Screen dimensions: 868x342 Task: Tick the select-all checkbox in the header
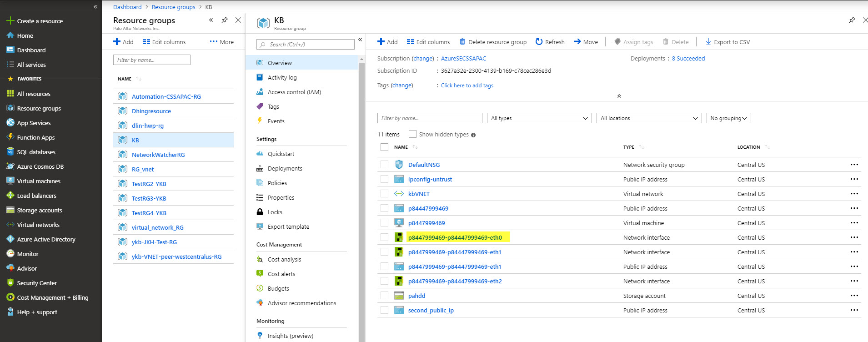[x=385, y=147]
